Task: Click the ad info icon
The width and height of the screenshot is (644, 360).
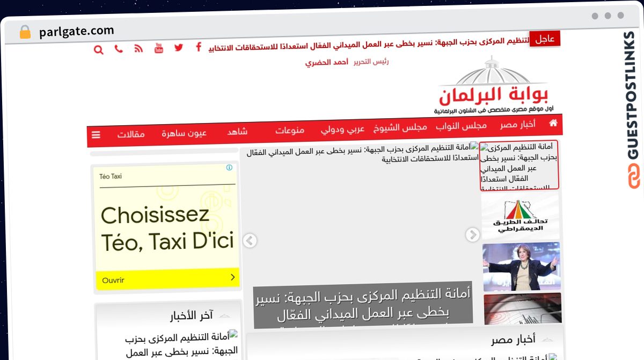Action: pyautogui.click(x=229, y=168)
